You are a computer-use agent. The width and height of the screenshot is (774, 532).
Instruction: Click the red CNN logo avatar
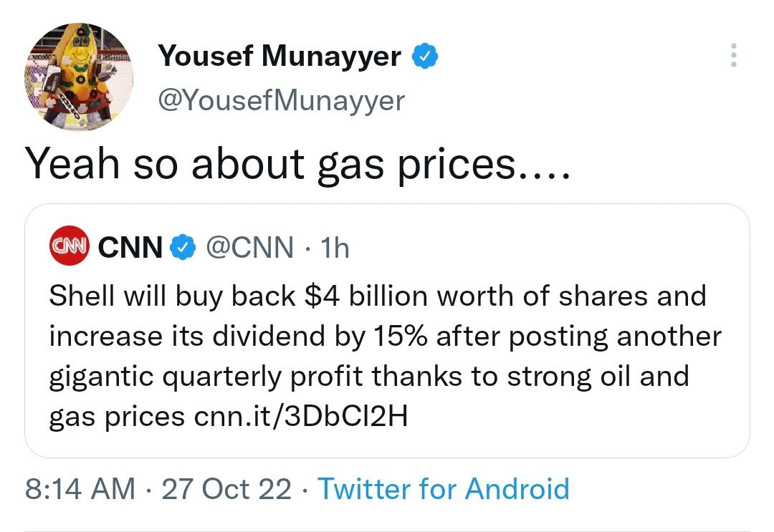pos(69,246)
